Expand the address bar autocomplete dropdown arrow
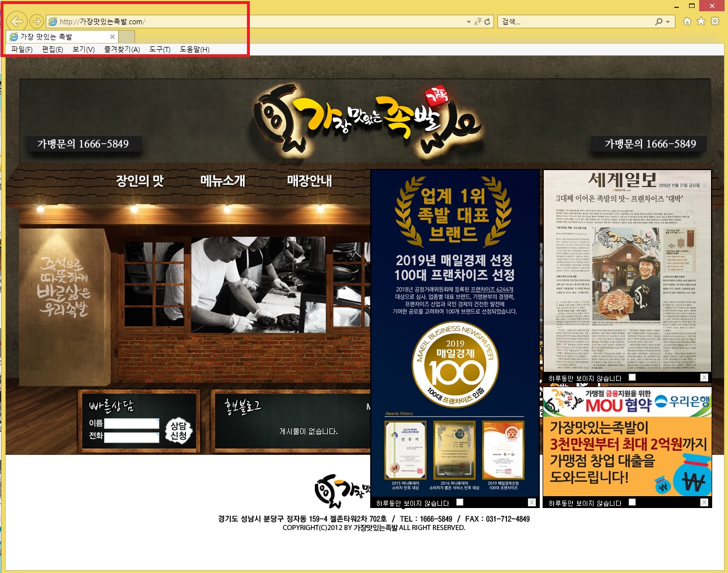This screenshot has width=728, height=573. [x=469, y=22]
